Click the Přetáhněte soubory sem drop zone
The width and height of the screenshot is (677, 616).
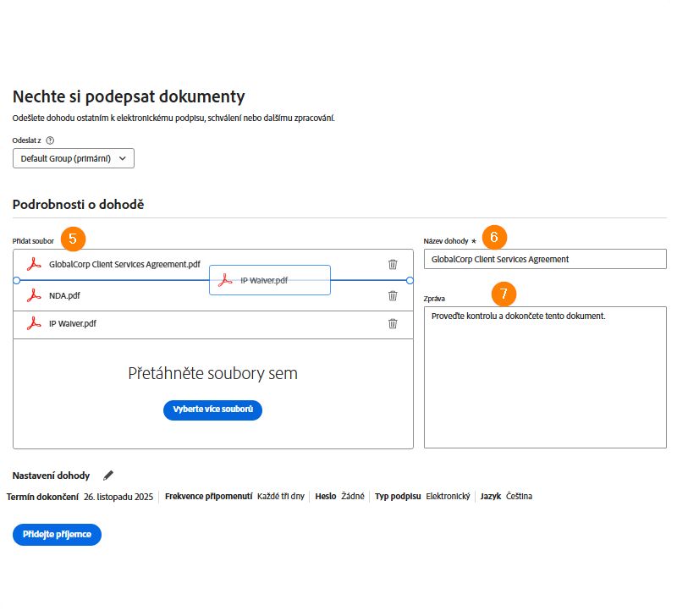[212, 373]
